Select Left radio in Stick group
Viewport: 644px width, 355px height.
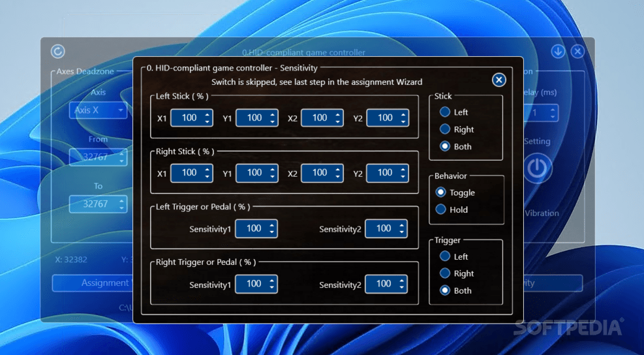[x=445, y=112]
